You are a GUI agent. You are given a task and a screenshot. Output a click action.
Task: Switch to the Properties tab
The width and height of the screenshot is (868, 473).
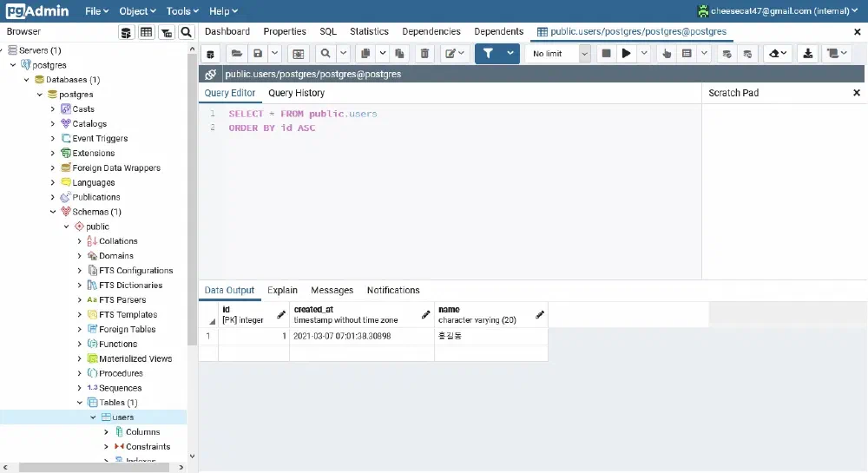285,31
